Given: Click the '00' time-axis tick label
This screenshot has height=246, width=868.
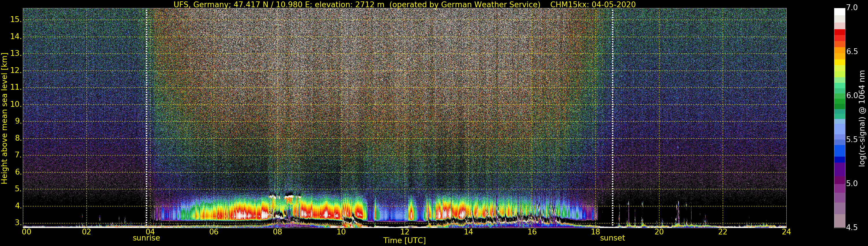Looking at the screenshot, I should [27, 232].
